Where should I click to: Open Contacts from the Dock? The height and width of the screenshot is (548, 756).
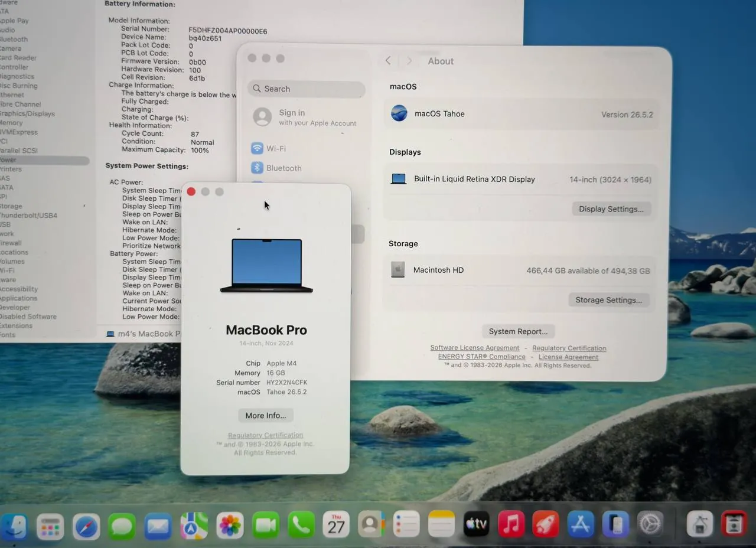[372, 524]
